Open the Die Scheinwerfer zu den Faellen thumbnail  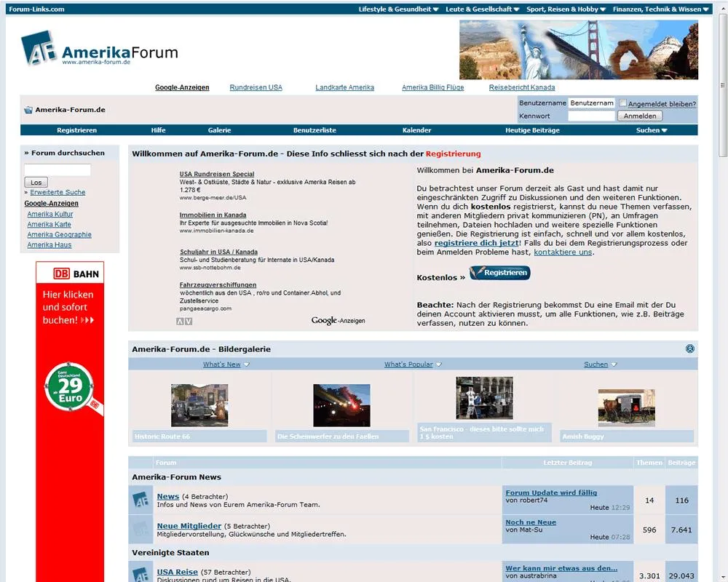341,405
